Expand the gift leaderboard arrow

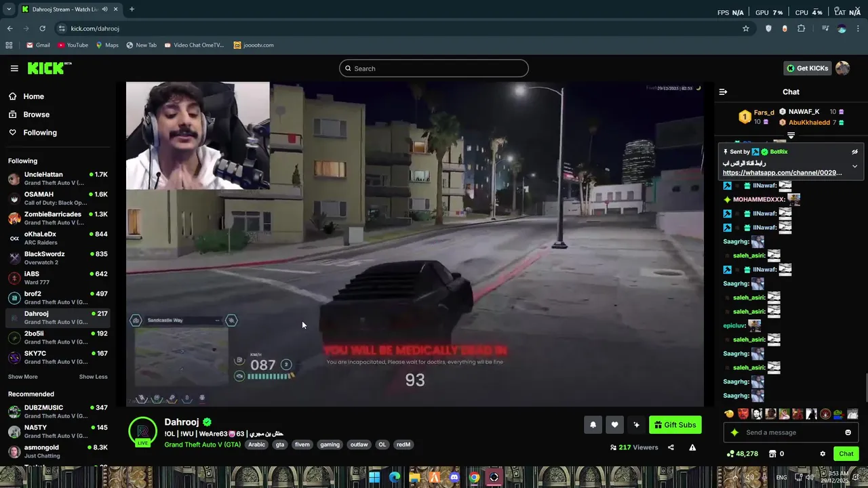[791, 136]
